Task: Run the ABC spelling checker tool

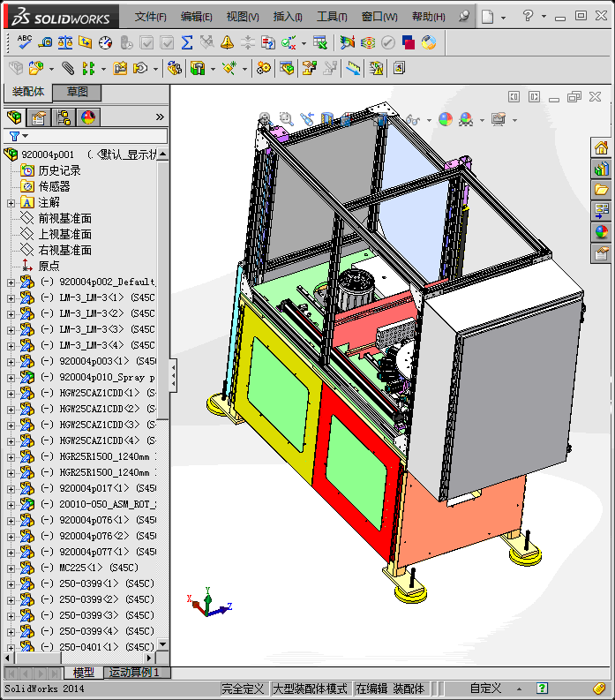Action: coord(24,42)
